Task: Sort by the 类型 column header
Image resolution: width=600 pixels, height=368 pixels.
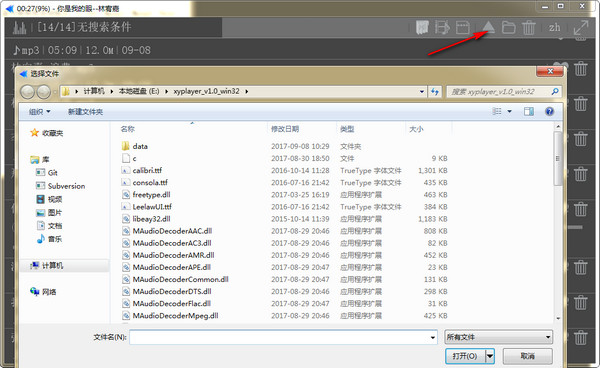Action: pyautogui.click(x=347, y=129)
